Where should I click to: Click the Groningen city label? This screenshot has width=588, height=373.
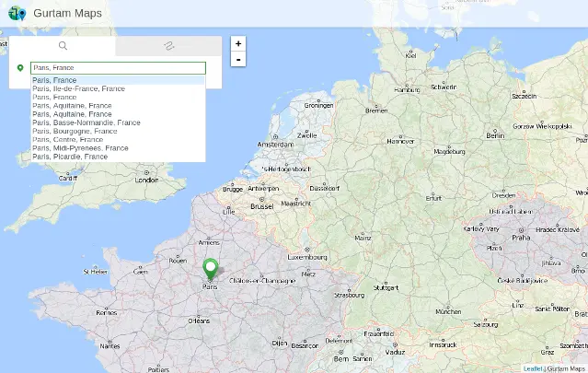tap(318, 106)
